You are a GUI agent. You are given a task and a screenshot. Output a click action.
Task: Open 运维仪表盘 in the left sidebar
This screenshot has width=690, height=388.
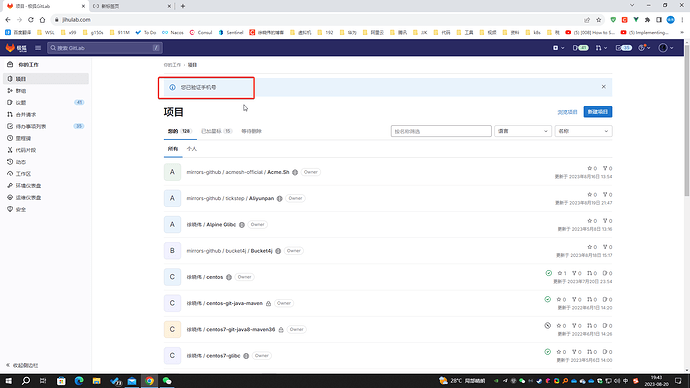coord(46,198)
